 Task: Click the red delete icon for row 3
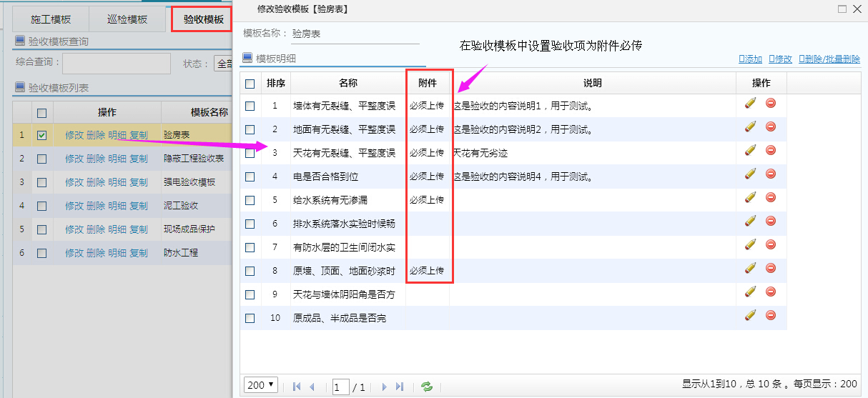click(771, 150)
